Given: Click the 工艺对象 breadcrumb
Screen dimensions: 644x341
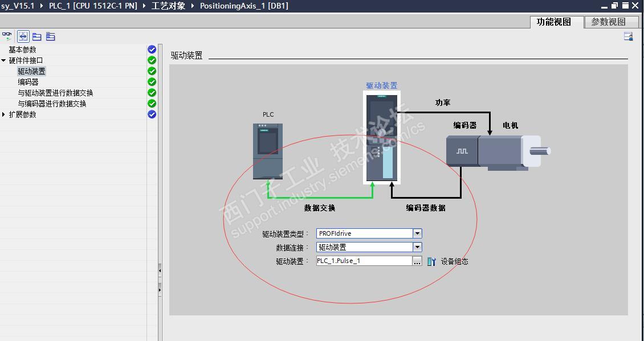Looking at the screenshot, I should [168, 6].
